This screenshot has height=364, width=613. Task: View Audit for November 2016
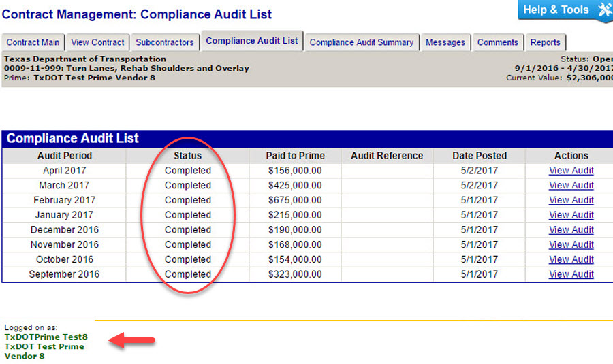click(571, 245)
